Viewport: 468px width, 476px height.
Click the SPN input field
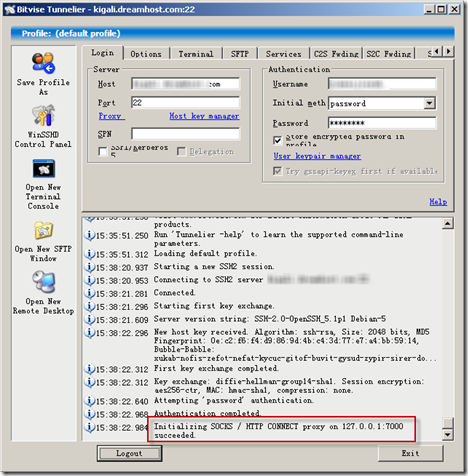click(185, 134)
